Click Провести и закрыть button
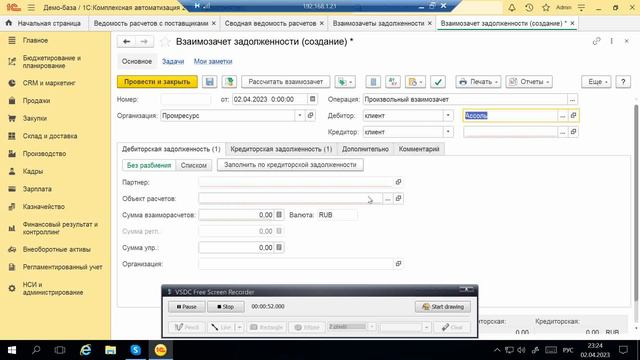 click(157, 82)
